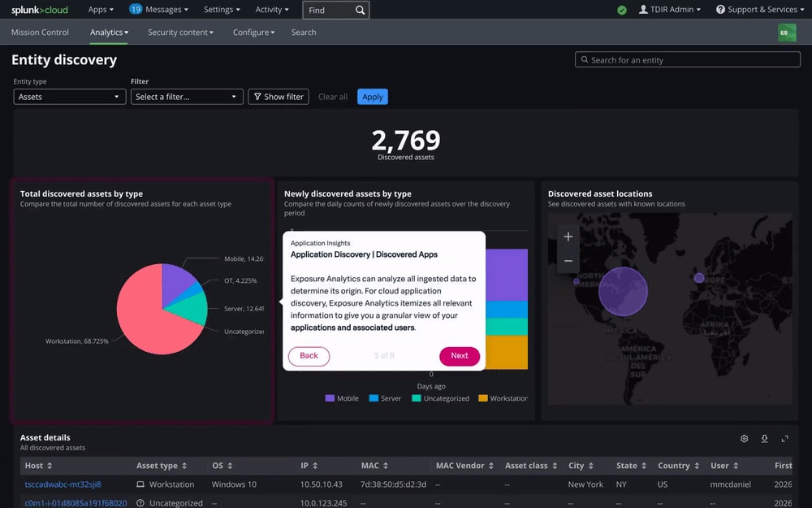Click the large purple North America map bubble
This screenshot has height=508, width=812.
[x=623, y=291]
